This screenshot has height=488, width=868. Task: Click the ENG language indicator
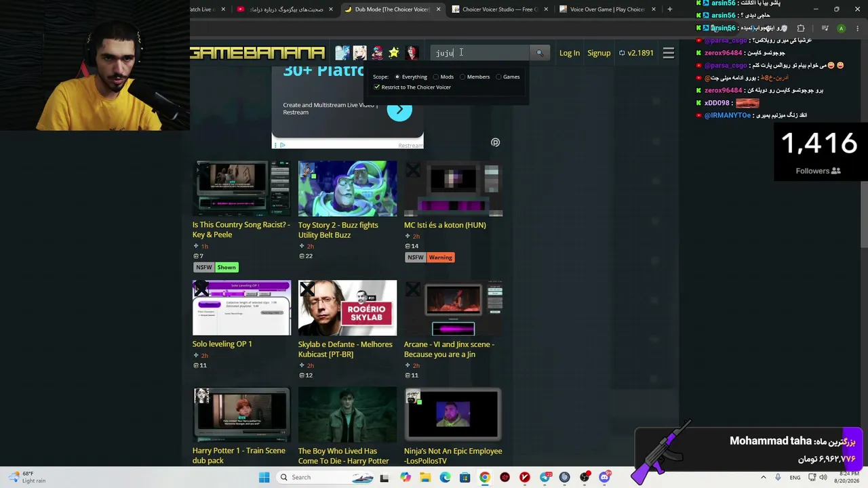point(795,477)
